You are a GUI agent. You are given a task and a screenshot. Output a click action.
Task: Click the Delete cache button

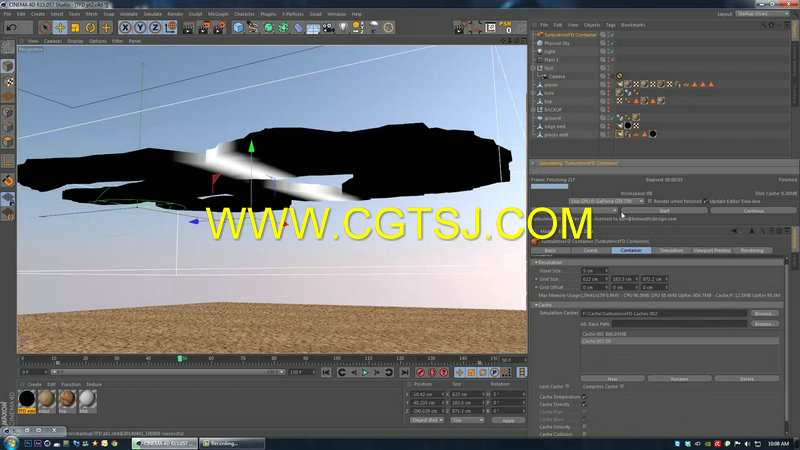(x=746, y=379)
